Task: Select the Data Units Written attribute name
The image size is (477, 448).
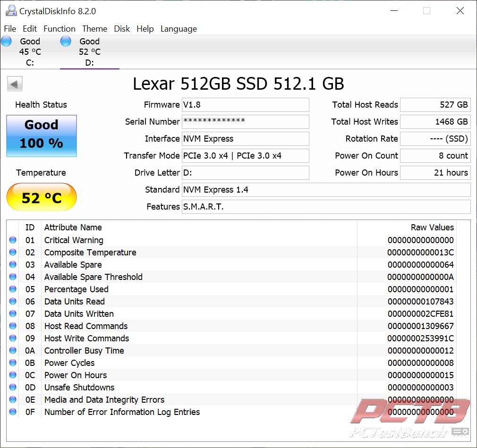Action: pos(79,313)
